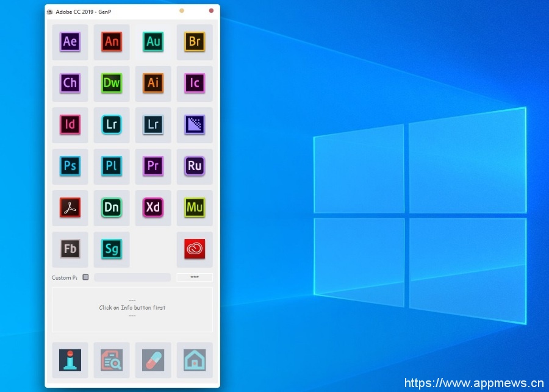The image size is (549, 392).
Task: Choose the rounded Lightroom CC (Lr) icon
Action: (x=112, y=125)
